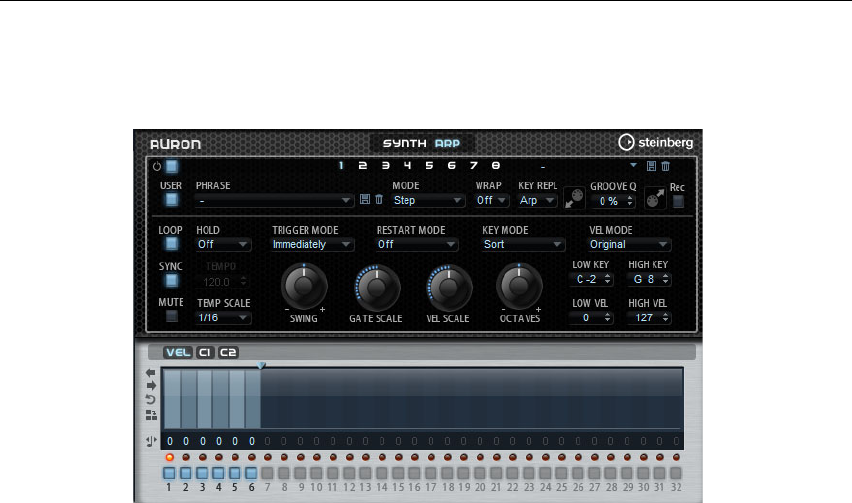Select variation 2

(x=363, y=166)
